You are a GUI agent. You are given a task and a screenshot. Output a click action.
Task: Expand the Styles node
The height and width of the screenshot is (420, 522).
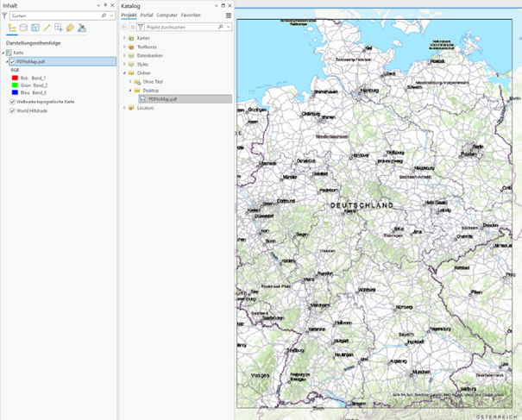[124, 64]
